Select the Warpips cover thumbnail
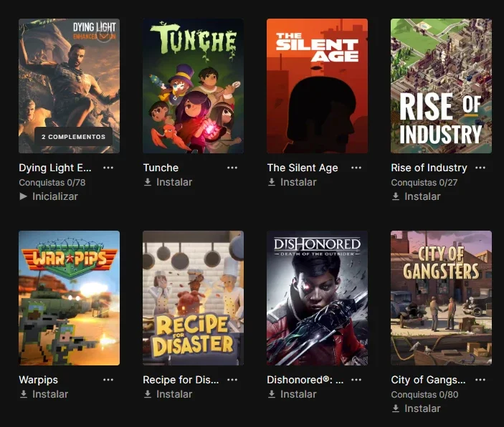The height and width of the screenshot is (427, 504). coord(69,298)
